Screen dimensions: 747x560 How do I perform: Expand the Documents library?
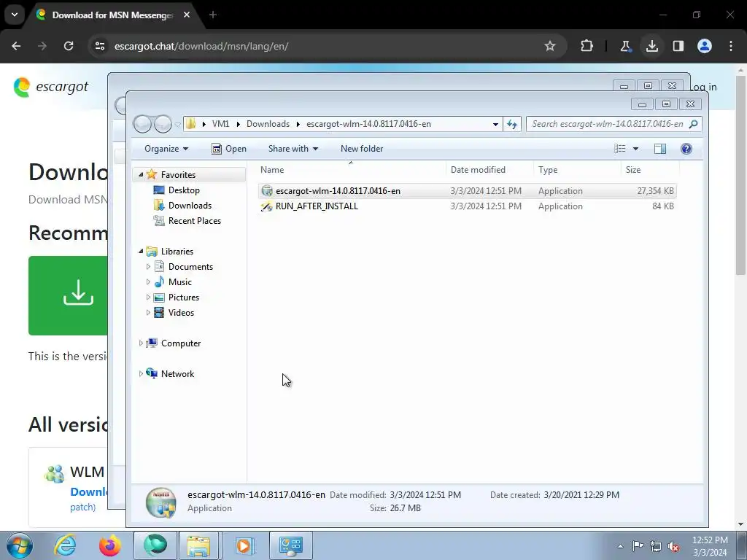[148, 267]
